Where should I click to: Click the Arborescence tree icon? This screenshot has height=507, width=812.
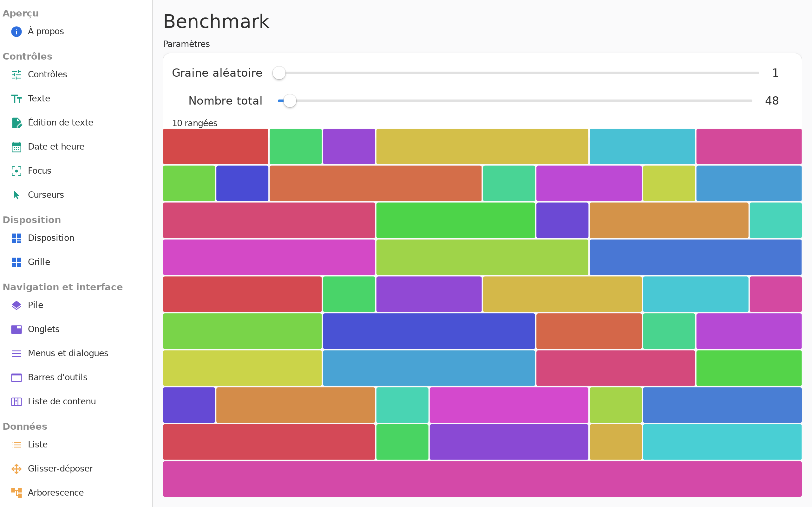(x=16, y=493)
